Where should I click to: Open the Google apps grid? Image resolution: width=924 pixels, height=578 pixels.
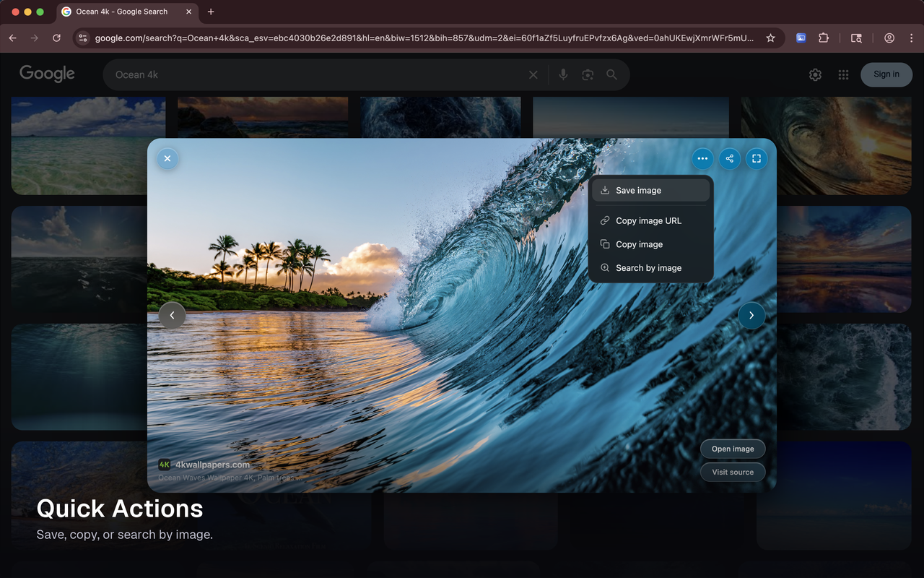[x=843, y=74]
